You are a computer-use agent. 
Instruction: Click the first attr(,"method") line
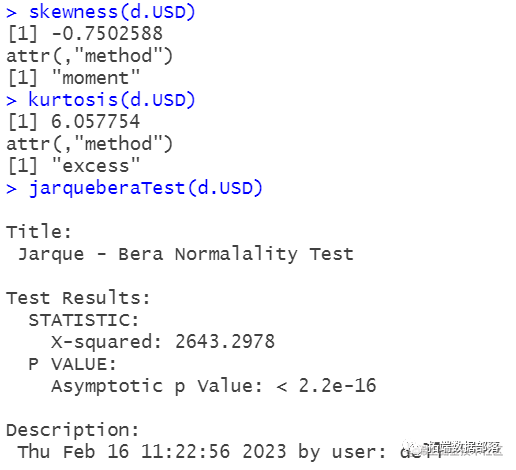89,56
